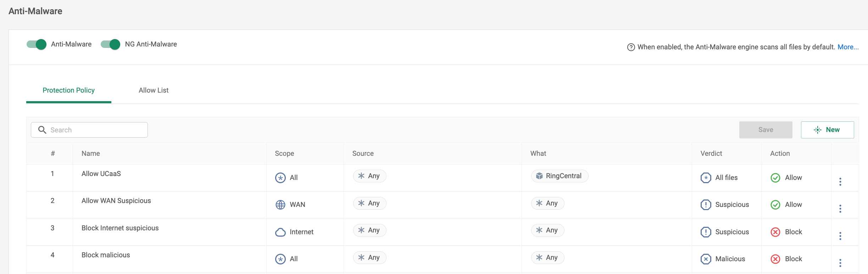This screenshot has height=274, width=868.
Task: Click the magnifier icon in search box
Action: point(42,130)
